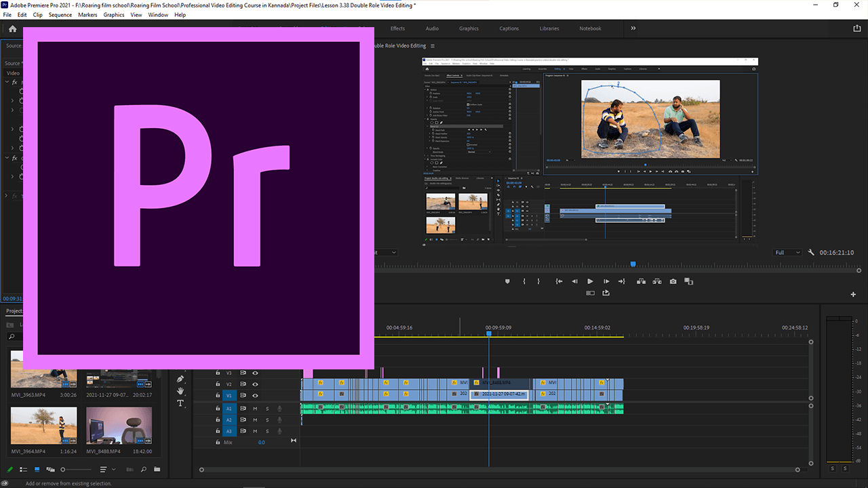Select the Type tool
The width and height of the screenshot is (868, 488).
click(x=180, y=403)
